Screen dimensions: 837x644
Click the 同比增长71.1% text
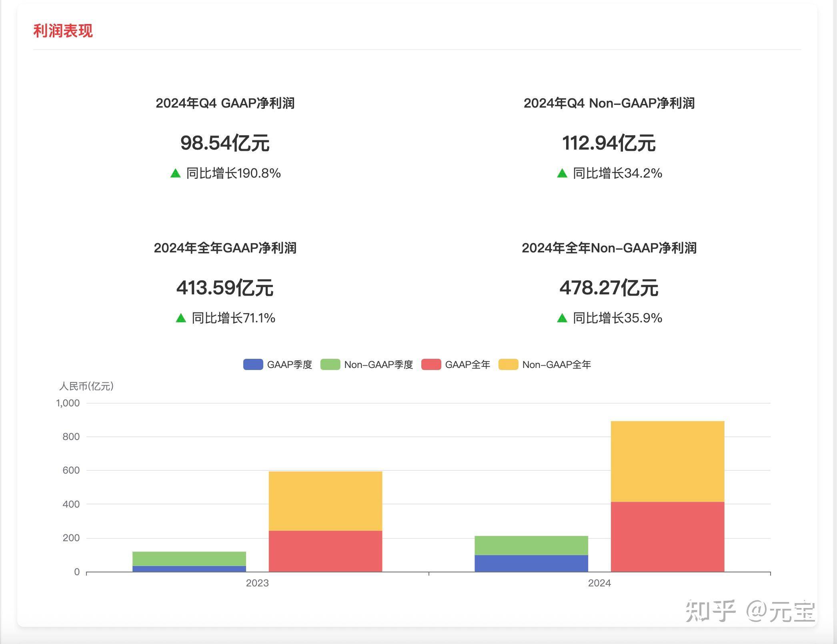tap(234, 318)
